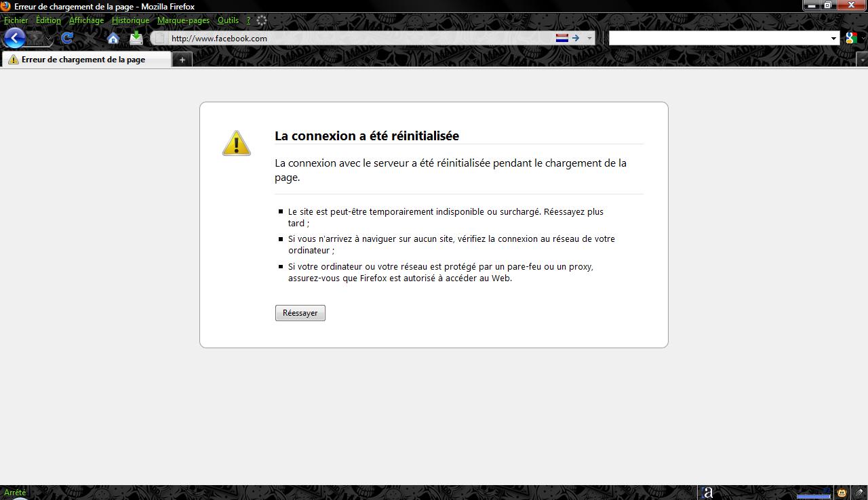The width and height of the screenshot is (868, 500).
Task: Click the pencil icon in status bar
Action: 859,493
